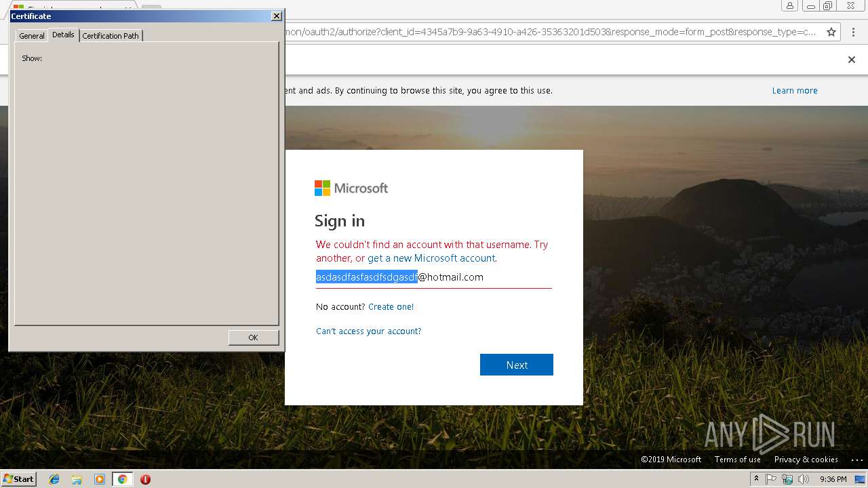Click the ©2019 Microsoft footer text
The image size is (868, 488).
coord(671,460)
